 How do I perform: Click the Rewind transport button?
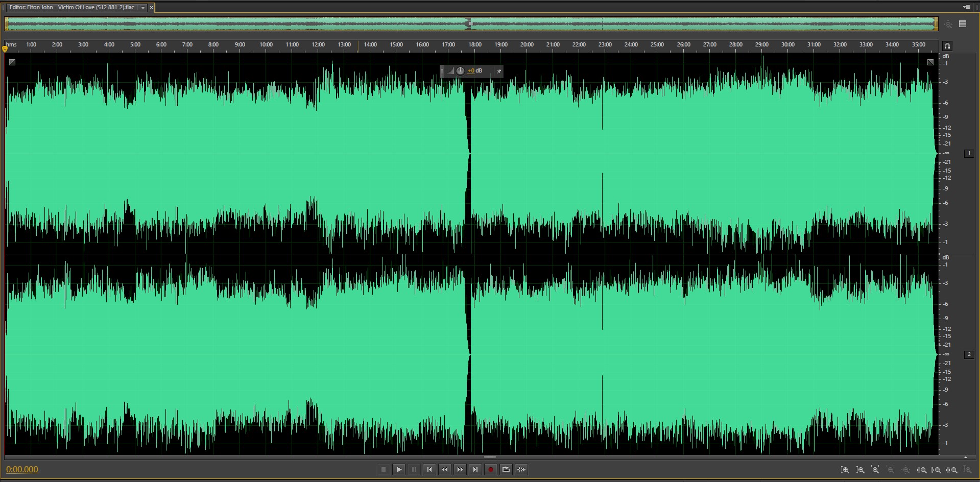(x=445, y=470)
